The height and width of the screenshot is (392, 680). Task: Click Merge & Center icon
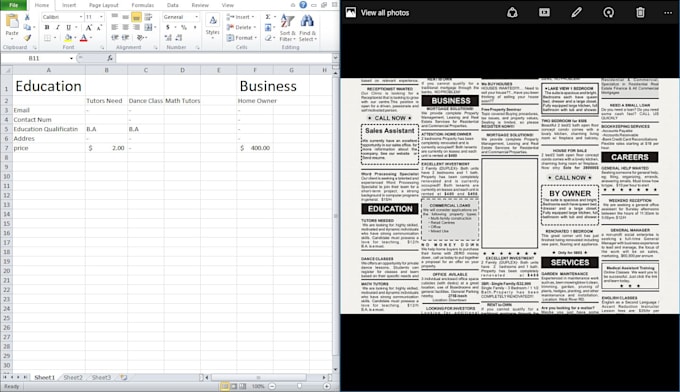148,27
